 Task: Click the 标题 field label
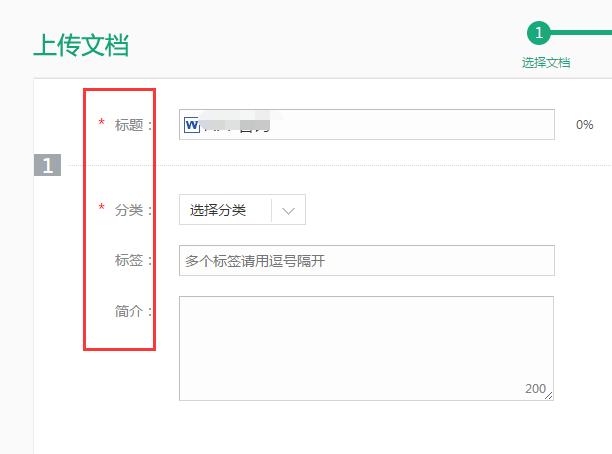pos(133,125)
